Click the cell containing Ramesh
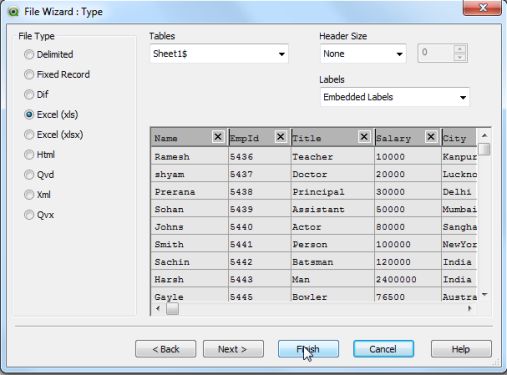The image size is (507, 375). [x=189, y=156]
